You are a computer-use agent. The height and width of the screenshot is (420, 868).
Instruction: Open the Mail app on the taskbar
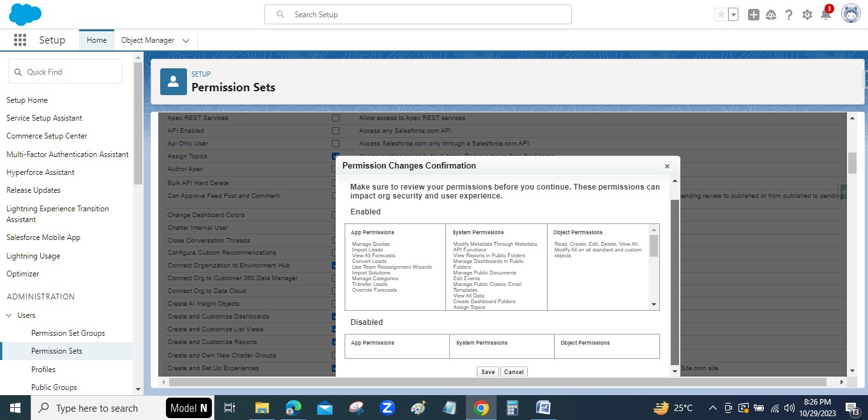325,408
